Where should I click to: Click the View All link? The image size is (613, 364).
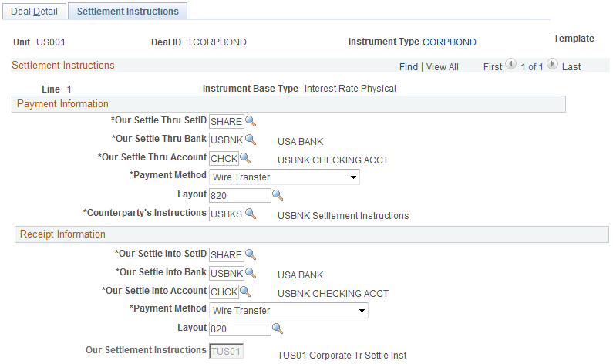[x=443, y=67]
